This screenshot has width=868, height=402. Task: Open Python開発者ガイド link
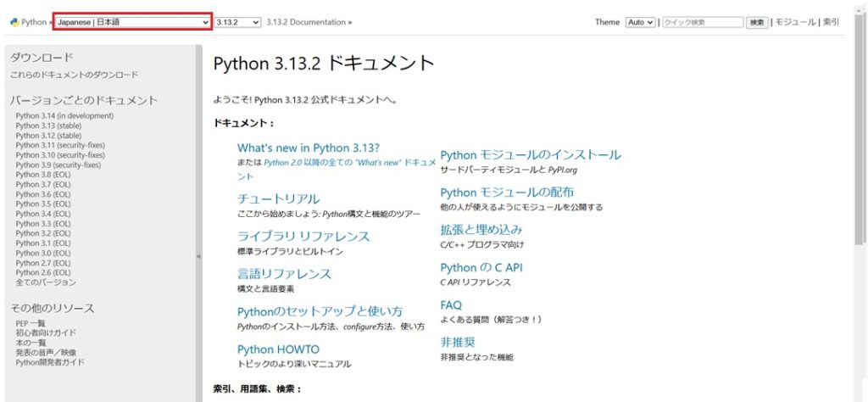[50, 362]
